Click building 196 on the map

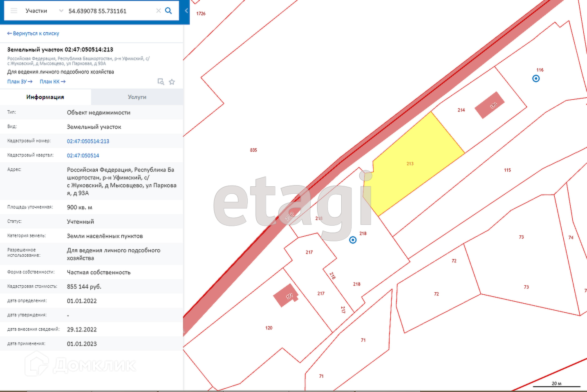click(x=489, y=105)
